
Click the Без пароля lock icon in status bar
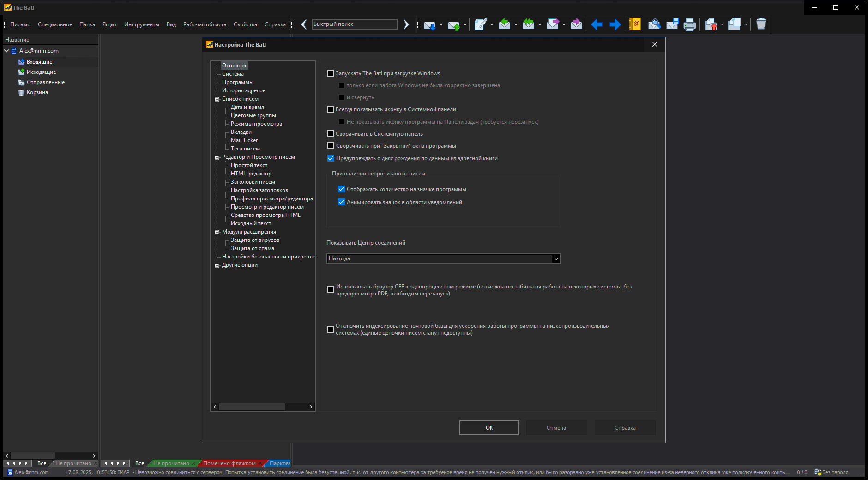[818, 472]
